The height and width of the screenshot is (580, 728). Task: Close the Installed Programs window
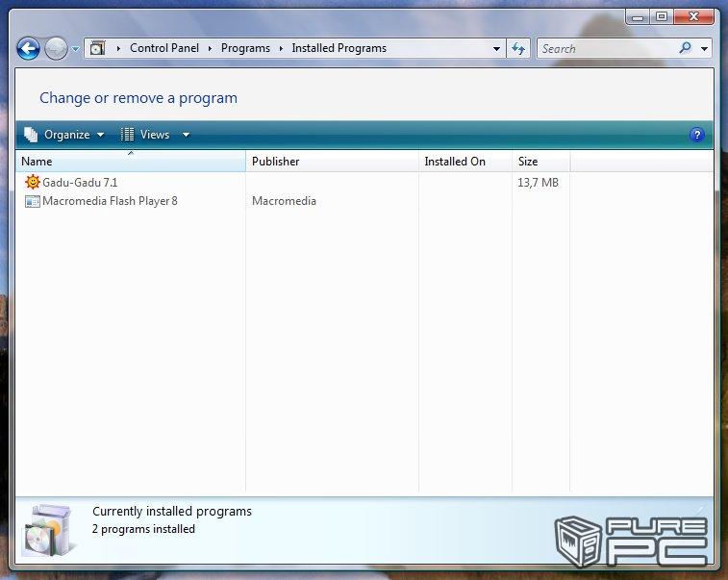coord(693,17)
